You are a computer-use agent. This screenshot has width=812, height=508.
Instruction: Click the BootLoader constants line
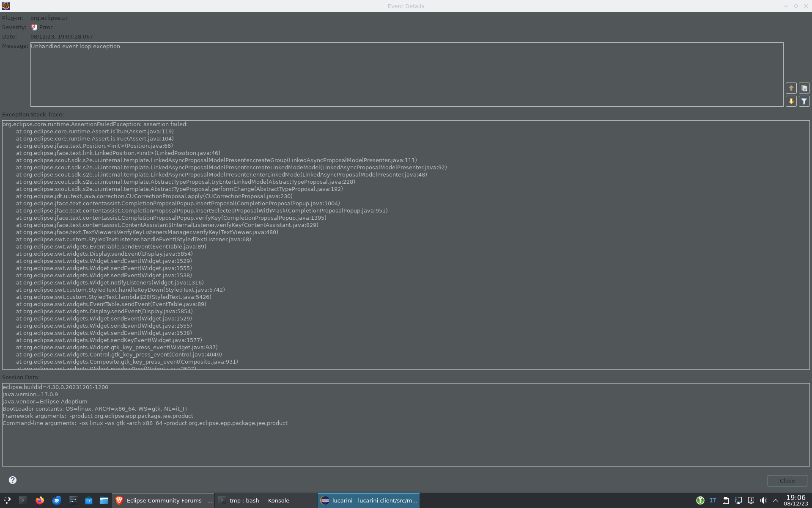pos(95,409)
